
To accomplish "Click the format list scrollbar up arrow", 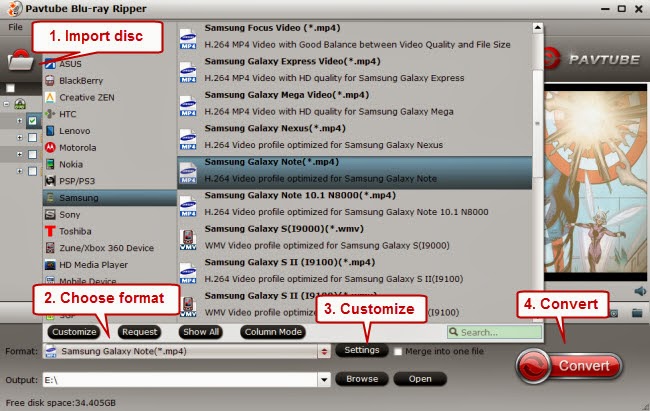I will (538, 28).
